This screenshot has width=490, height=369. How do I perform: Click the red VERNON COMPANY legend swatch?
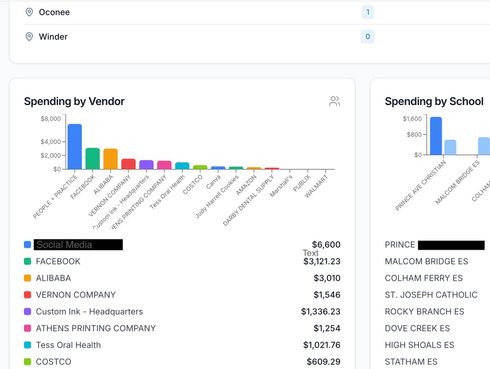[28, 295]
